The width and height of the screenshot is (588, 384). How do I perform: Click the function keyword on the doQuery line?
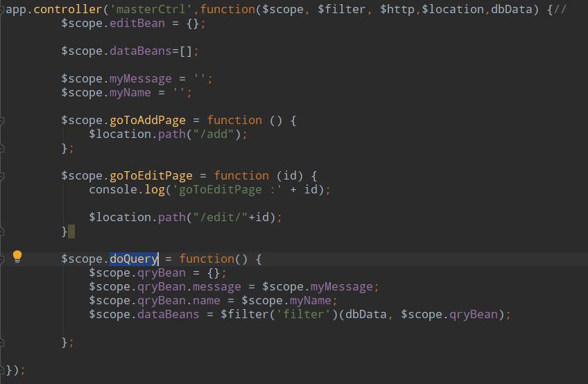tap(206, 259)
